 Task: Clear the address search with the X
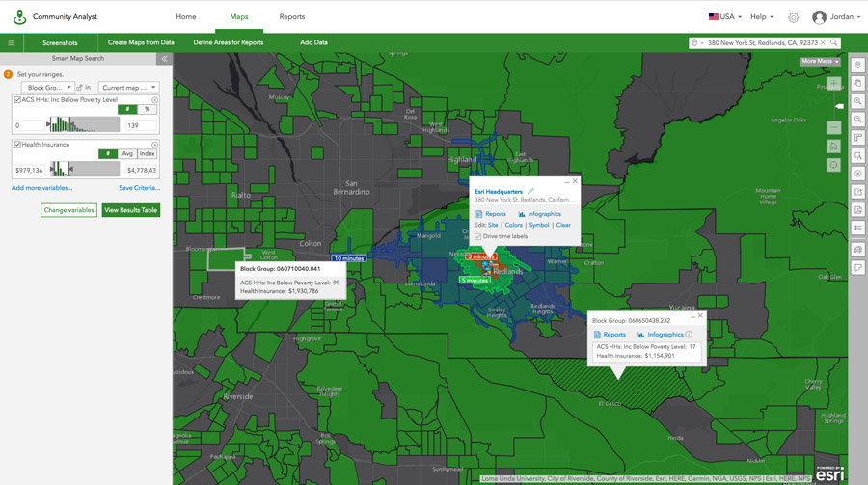(823, 42)
